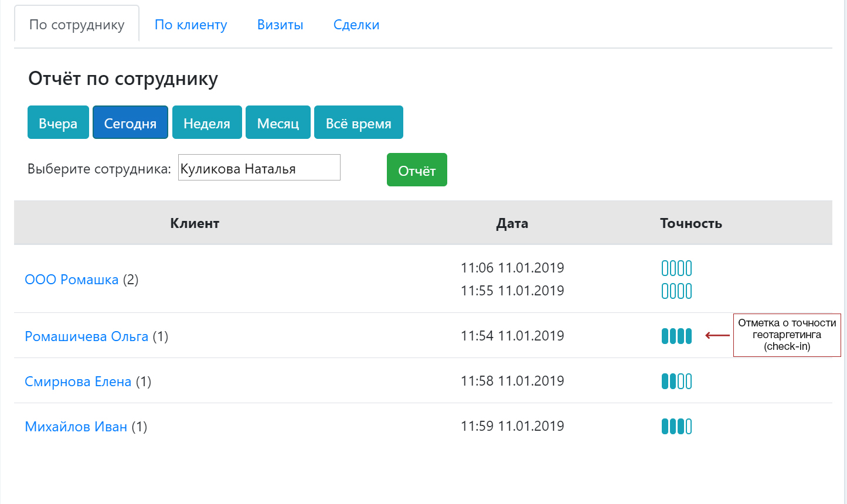This screenshot has width=847, height=504.
Task: Click accuracy bars in Смирнова Елена row
Action: pos(676,382)
